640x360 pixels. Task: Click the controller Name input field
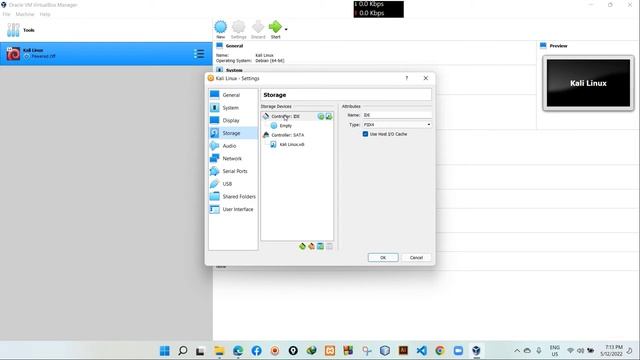[397, 115]
